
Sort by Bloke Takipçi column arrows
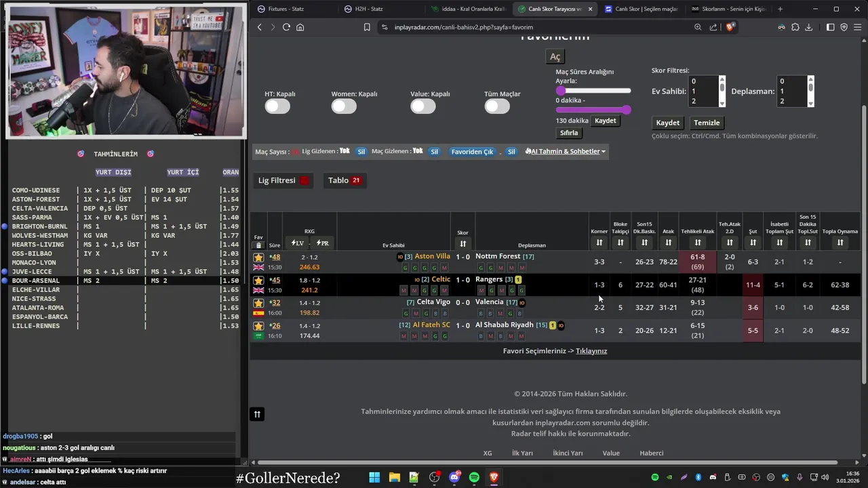[x=620, y=243]
